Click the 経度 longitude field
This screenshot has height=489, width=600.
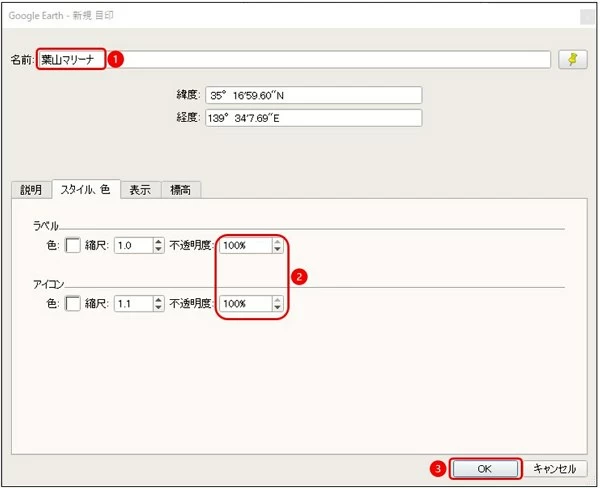pyautogui.click(x=313, y=118)
